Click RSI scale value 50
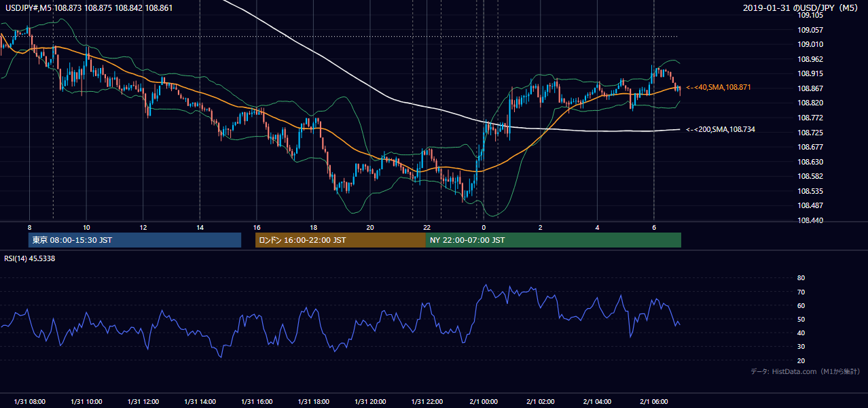Viewport: 868px width, 408px height. coord(801,319)
